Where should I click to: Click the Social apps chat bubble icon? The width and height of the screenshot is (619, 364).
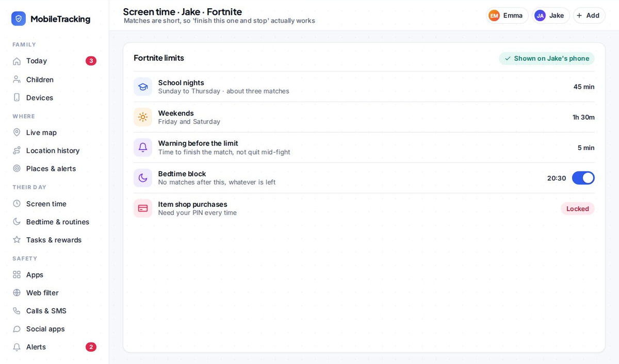(17, 329)
